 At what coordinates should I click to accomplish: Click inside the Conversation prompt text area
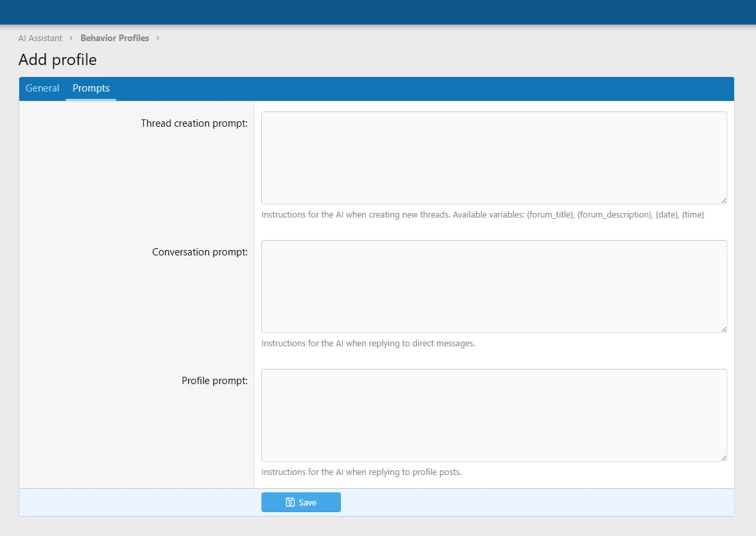494,287
